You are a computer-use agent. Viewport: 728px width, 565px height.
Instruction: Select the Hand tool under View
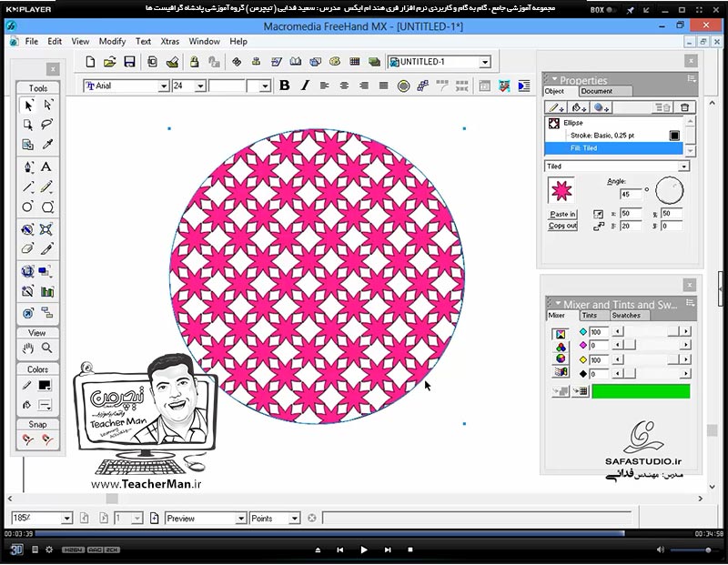pos(28,348)
